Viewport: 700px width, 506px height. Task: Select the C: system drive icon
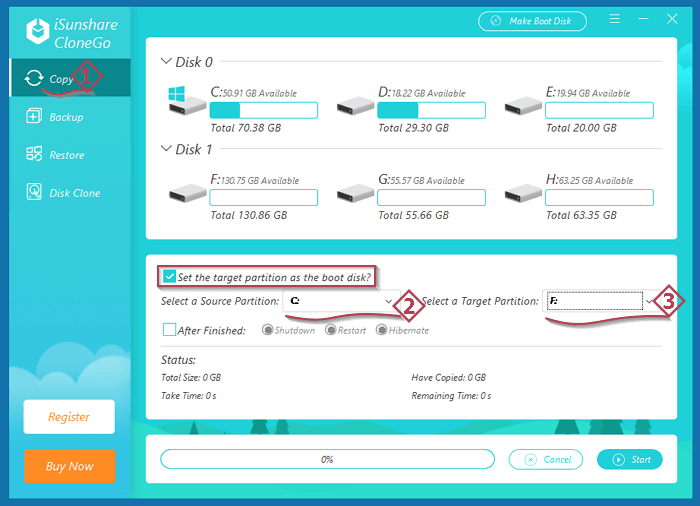pos(187,101)
